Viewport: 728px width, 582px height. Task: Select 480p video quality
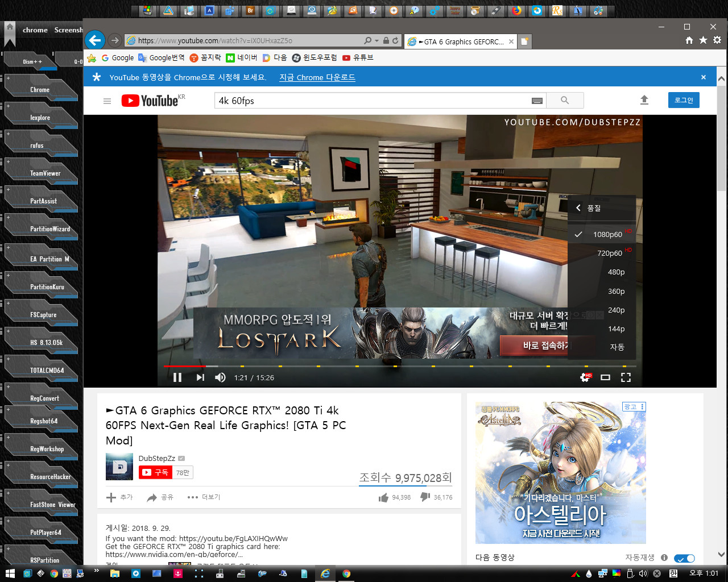pyautogui.click(x=602, y=272)
